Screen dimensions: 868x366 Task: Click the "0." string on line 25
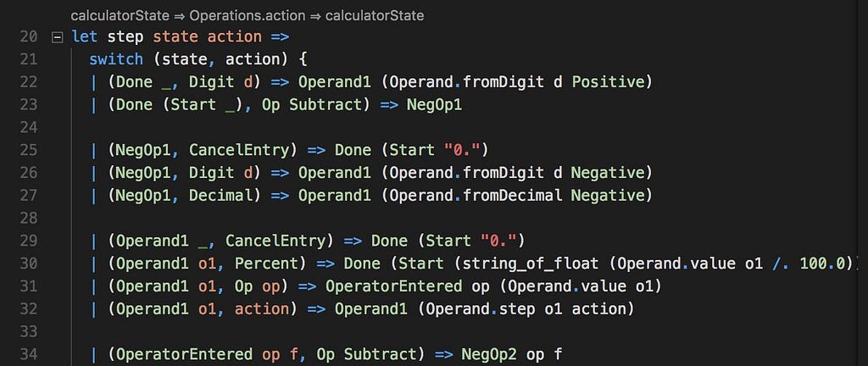457,150
